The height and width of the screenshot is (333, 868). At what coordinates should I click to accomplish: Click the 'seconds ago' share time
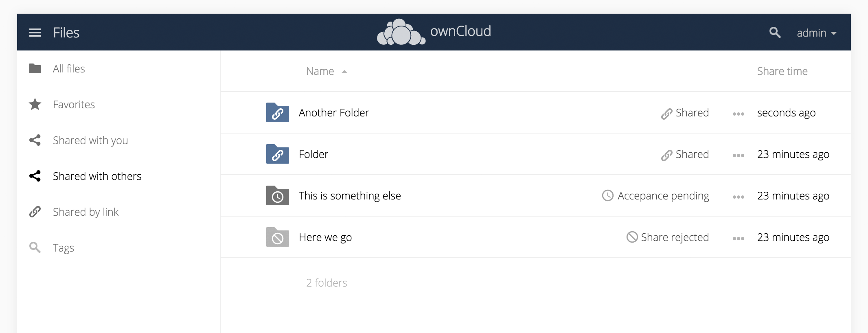pos(786,113)
